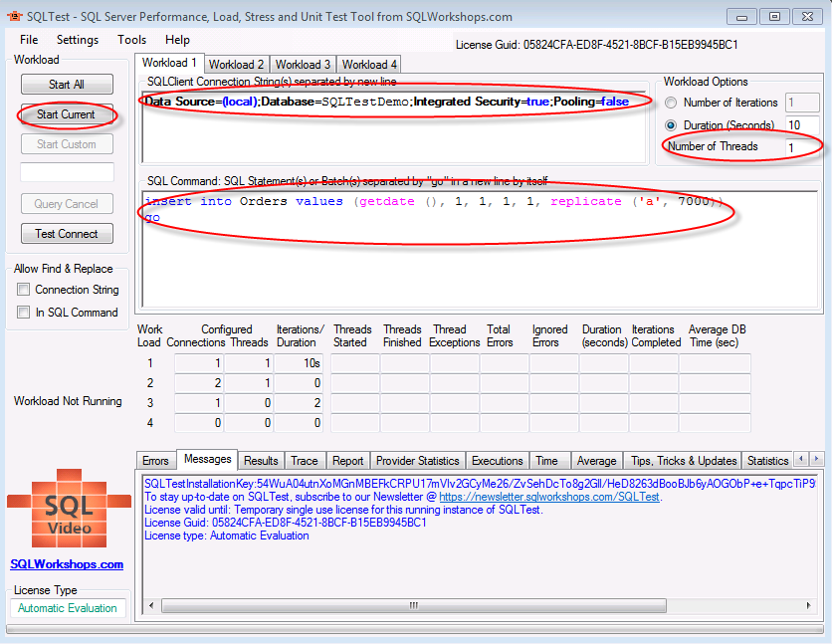Maximize the SQLTest window
Screen dimensions: 832x644
click(774, 17)
